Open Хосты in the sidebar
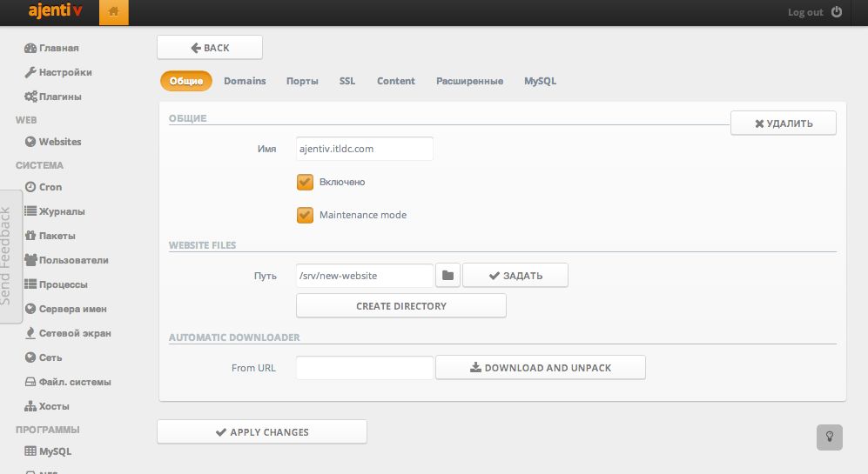The height and width of the screenshot is (474, 868). [46, 406]
